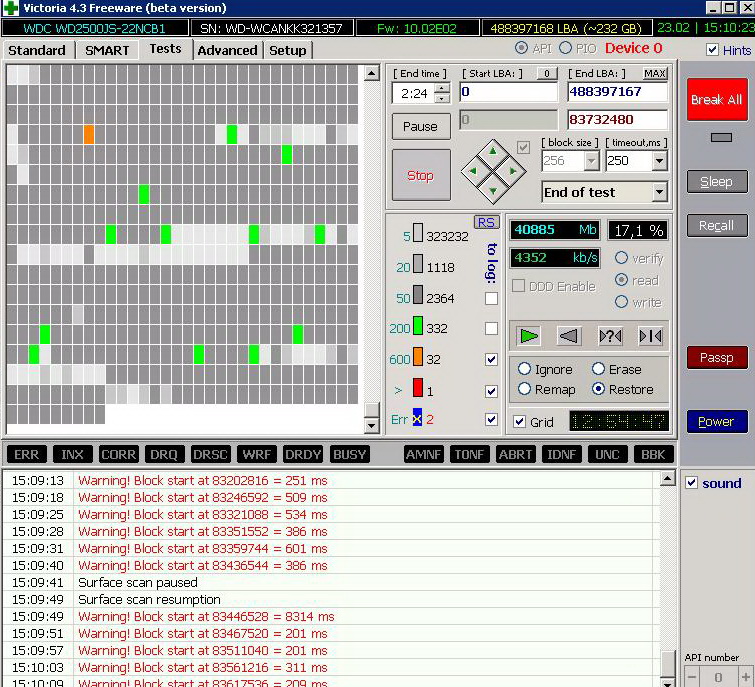Click the ABRT error indicator
This screenshot has height=687, width=755.
point(515,454)
